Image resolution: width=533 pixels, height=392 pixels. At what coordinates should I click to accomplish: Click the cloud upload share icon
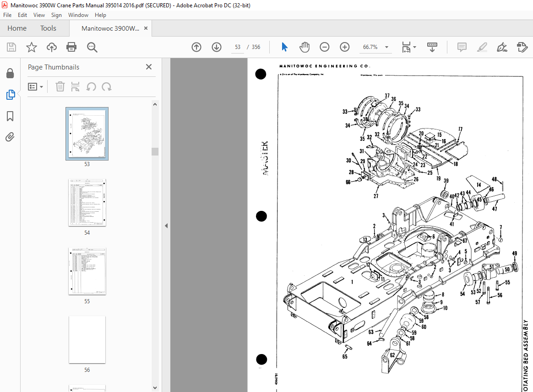pyautogui.click(x=52, y=47)
